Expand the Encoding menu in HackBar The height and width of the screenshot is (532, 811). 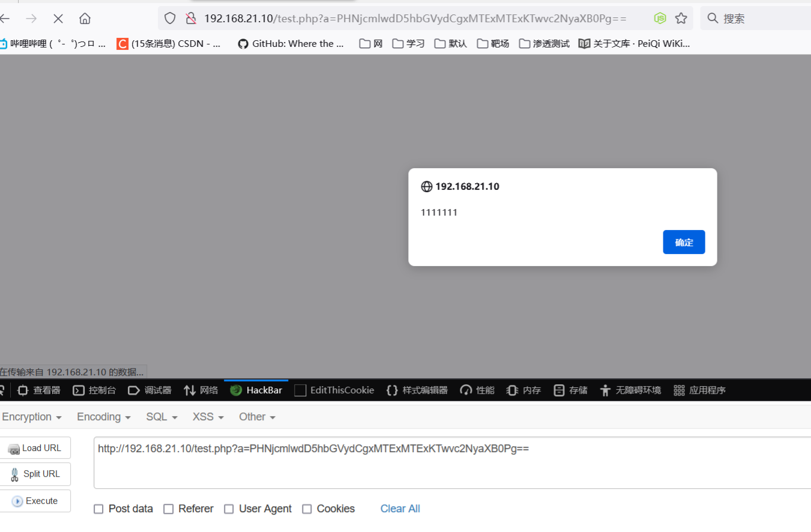point(103,416)
